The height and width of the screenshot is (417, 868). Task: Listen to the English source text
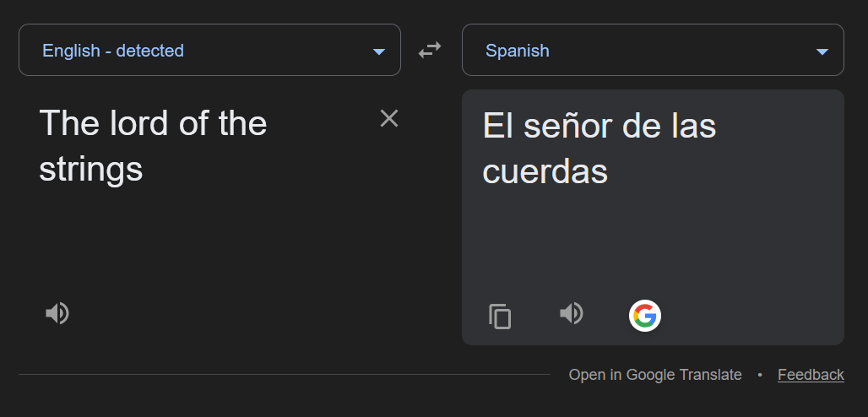(x=57, y=314)
